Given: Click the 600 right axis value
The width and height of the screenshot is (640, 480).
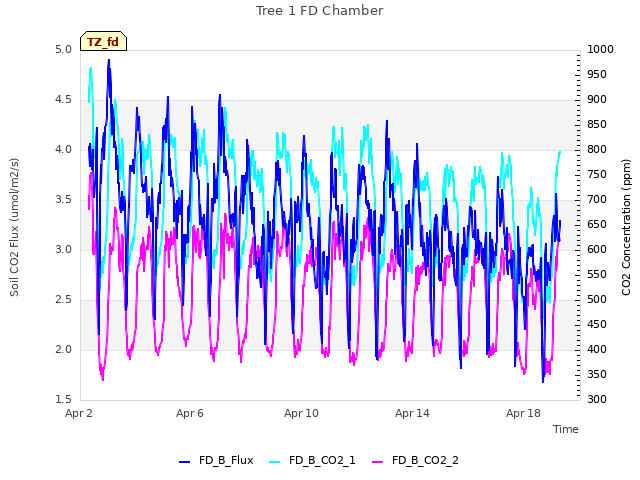Looking at the screenshot, I should (597, 249).
